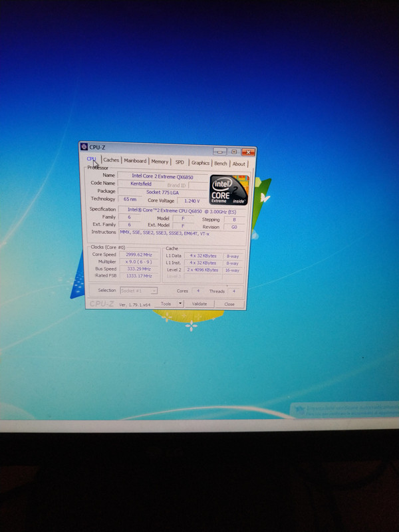Click the Stepping value B
This screenshot has height=532, width=399.
234,219
